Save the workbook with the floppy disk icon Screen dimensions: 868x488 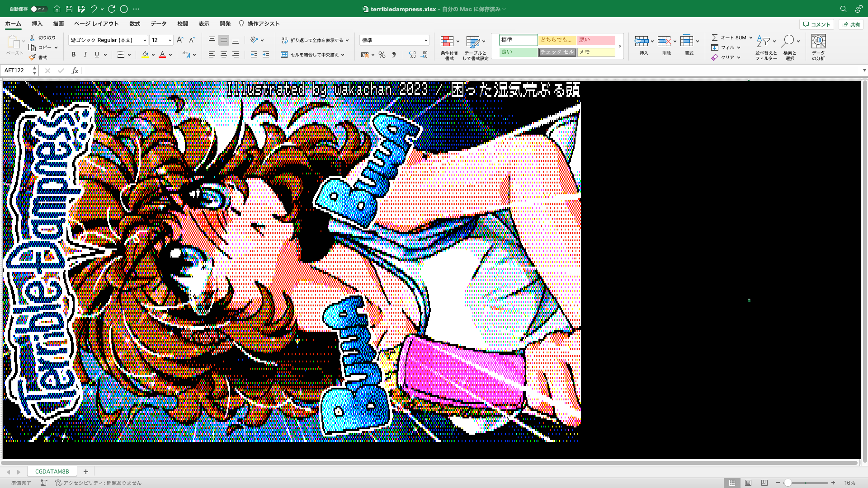69,9
